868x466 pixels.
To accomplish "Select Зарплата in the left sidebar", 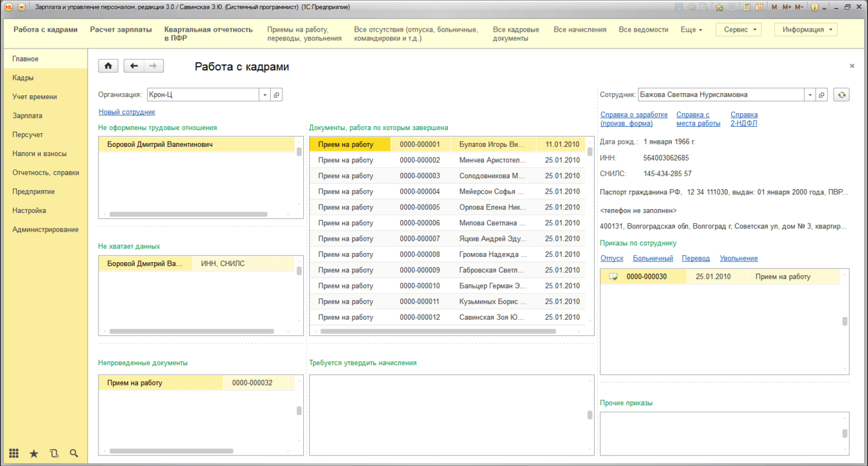I will (x=27, y=116).
